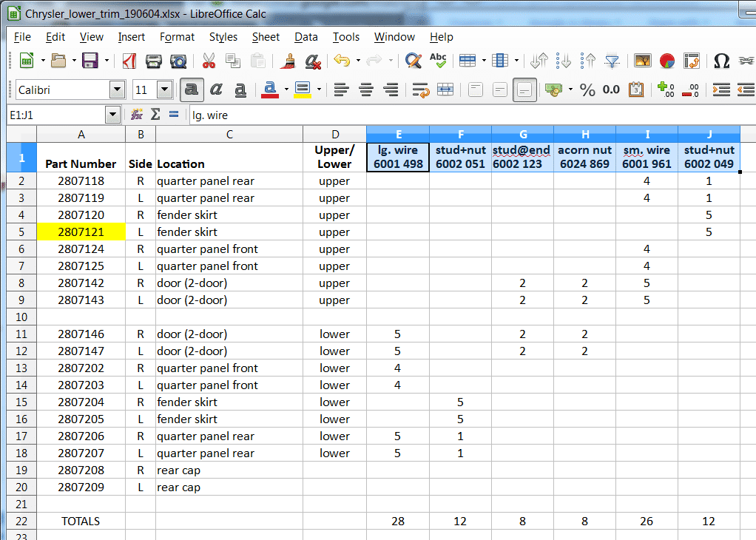Click the Clone Formatting paintbrush
The width and height of the screenshot is (756, 540).
click(x=287, y=61)
